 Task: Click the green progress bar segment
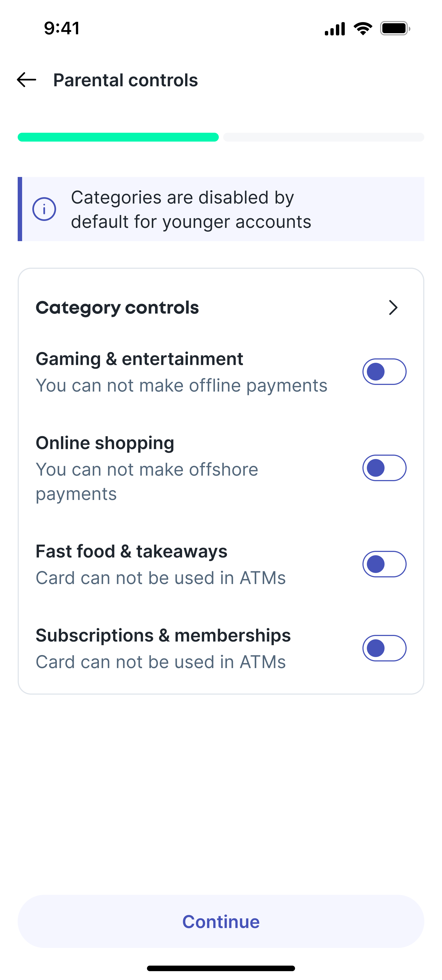tap(118, 137)
